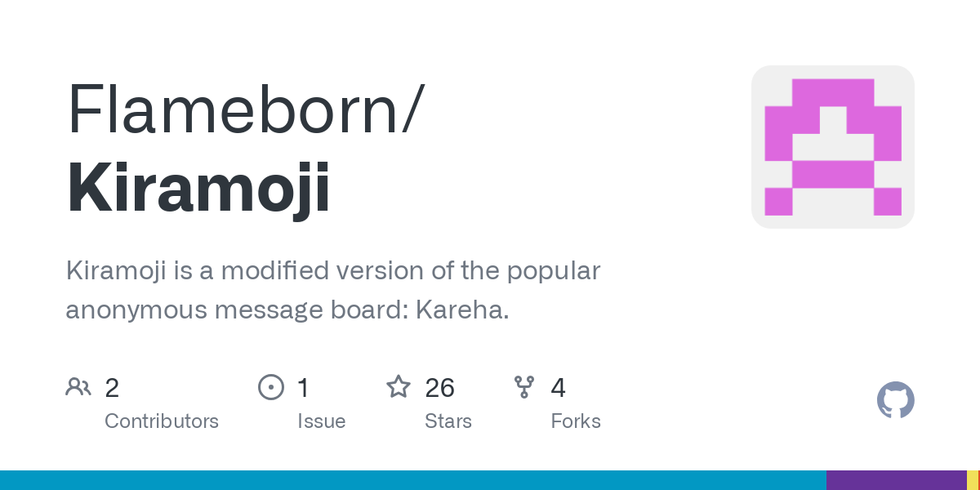
Task: Click the contributors people icon
Action: pos(78,386)
